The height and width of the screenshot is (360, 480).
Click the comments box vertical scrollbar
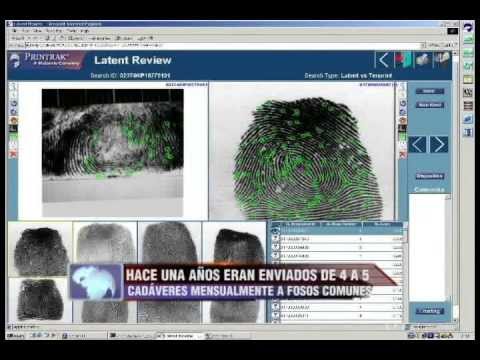point(448,247)
